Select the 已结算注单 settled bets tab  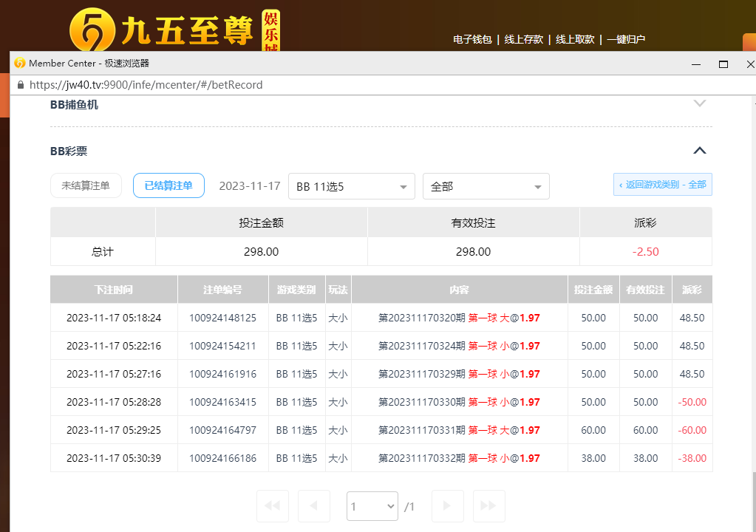tap(168, 185)
